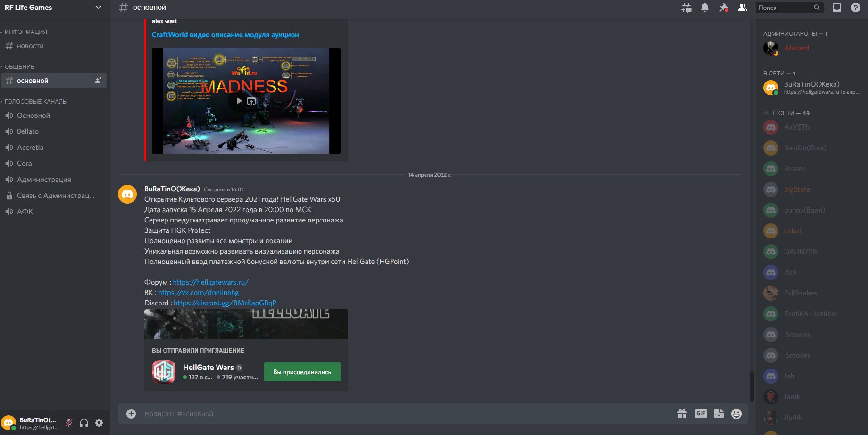Image resolution: width=868 pixels, height=435 pixels.
Task: Open offline member Besser
Action: pos(812,169)
